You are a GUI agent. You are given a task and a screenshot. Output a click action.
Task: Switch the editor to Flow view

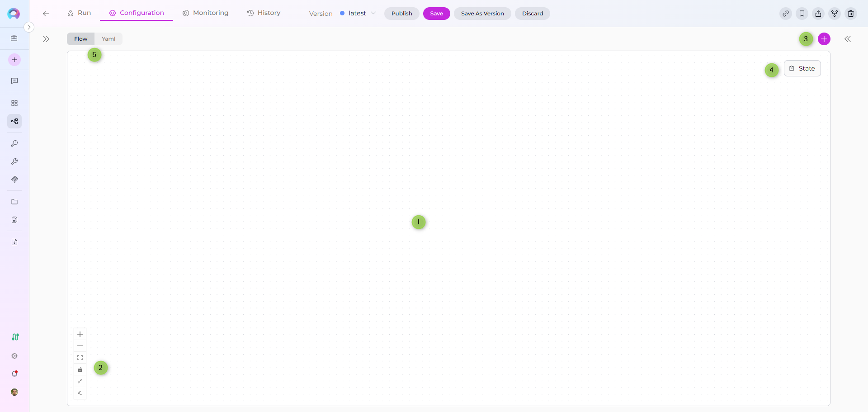pos(80,39)
